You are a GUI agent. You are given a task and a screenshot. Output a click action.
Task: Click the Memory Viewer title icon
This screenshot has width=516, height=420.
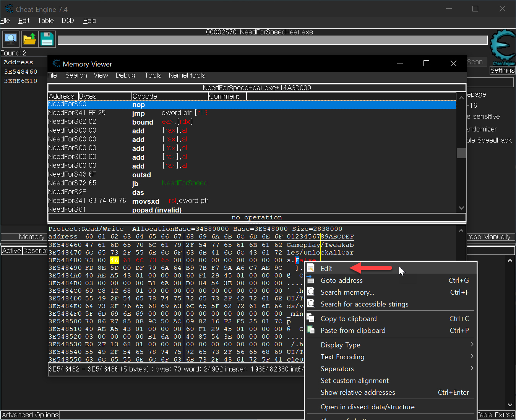coord(56,63)
